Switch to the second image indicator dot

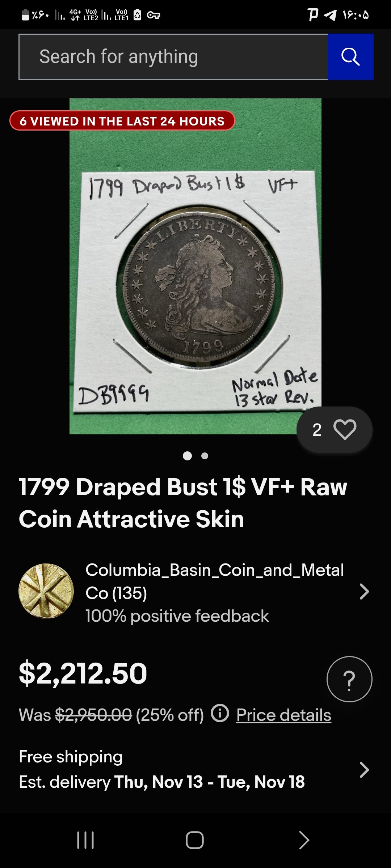[205, 456]
